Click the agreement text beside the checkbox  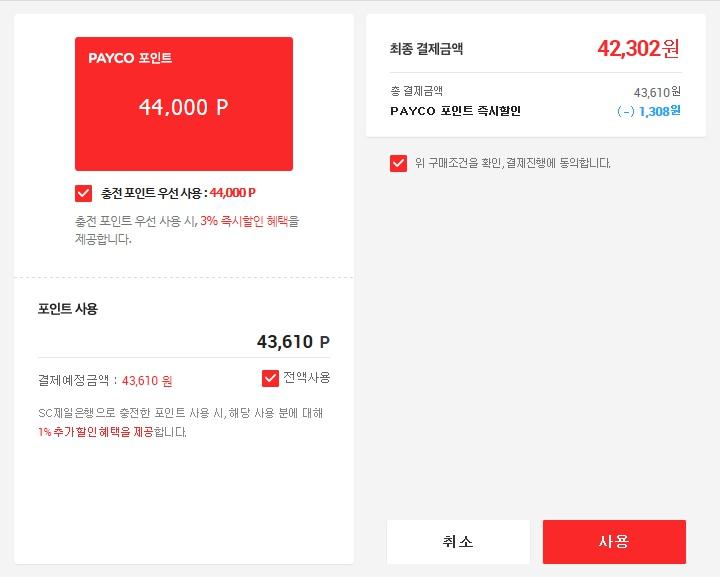(x=512, y=163)
